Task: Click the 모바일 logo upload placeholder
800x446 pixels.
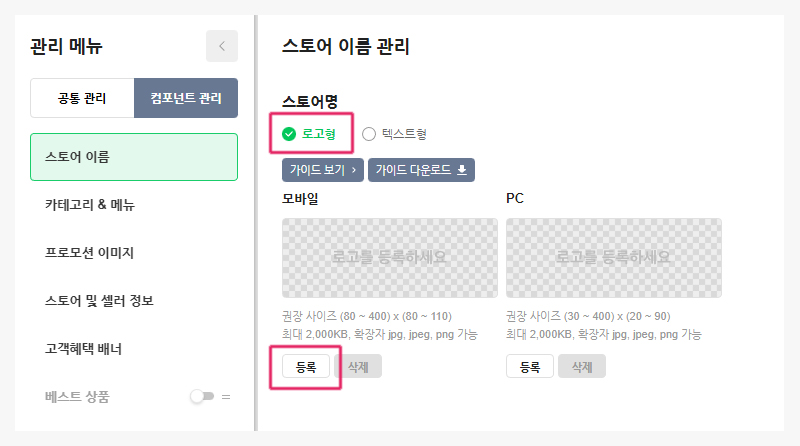Action: 390,257
